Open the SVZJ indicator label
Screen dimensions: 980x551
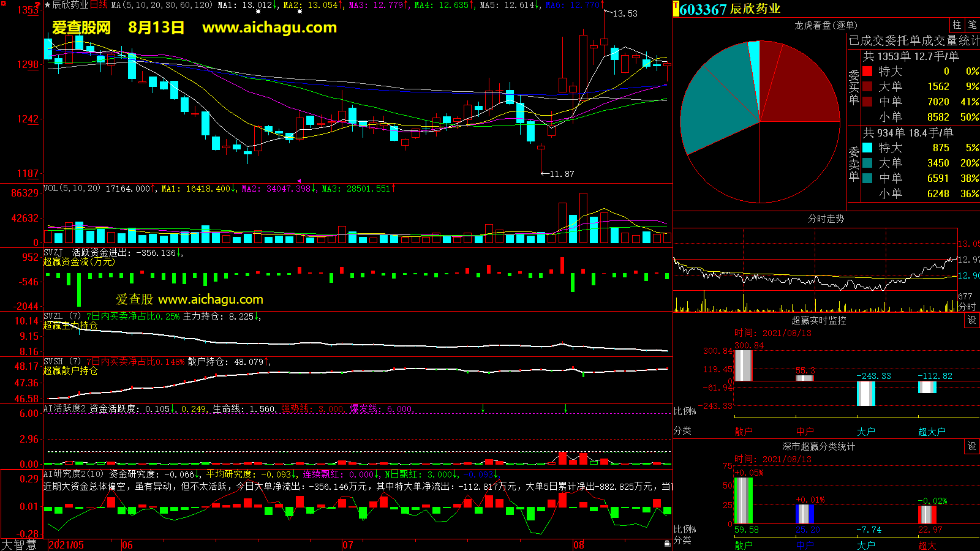pos(53,252)
